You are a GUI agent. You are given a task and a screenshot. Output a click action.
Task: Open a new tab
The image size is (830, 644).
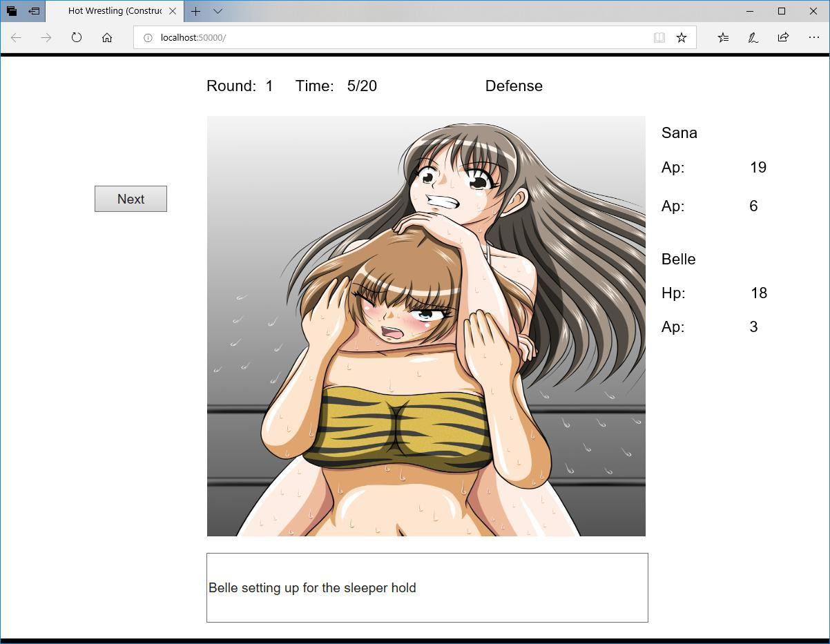click(195, 11)
